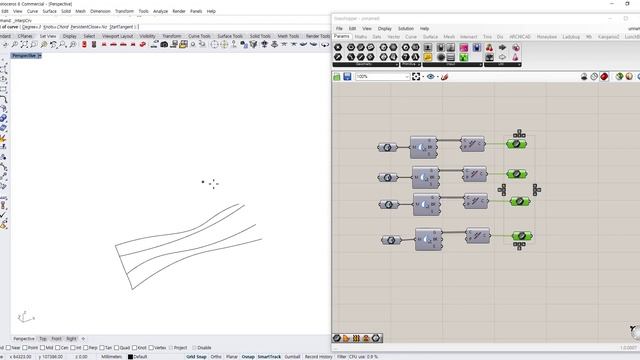Click the pink Colour Swatch component icon
The image size is (640, 360).
coord(464,48)
